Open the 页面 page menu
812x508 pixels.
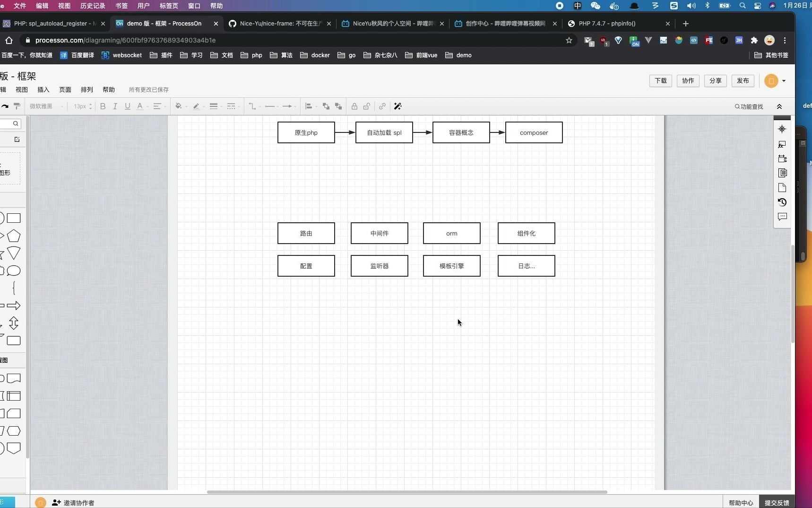[x=65, y=89]
